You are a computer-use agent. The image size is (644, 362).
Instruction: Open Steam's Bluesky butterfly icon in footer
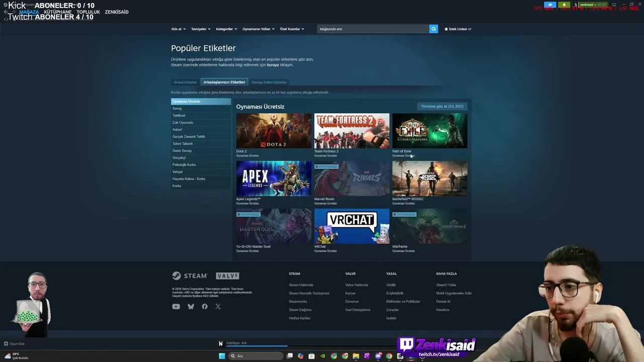191,307
